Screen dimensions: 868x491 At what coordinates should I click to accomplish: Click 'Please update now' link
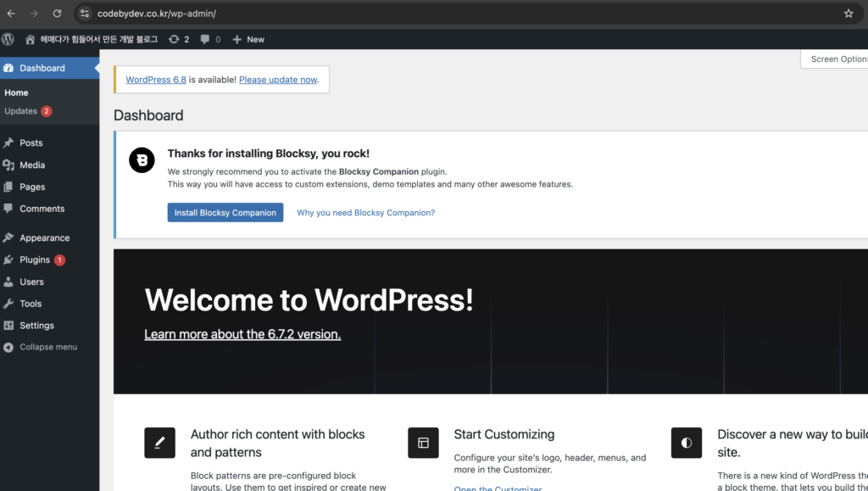click(278, 80)
